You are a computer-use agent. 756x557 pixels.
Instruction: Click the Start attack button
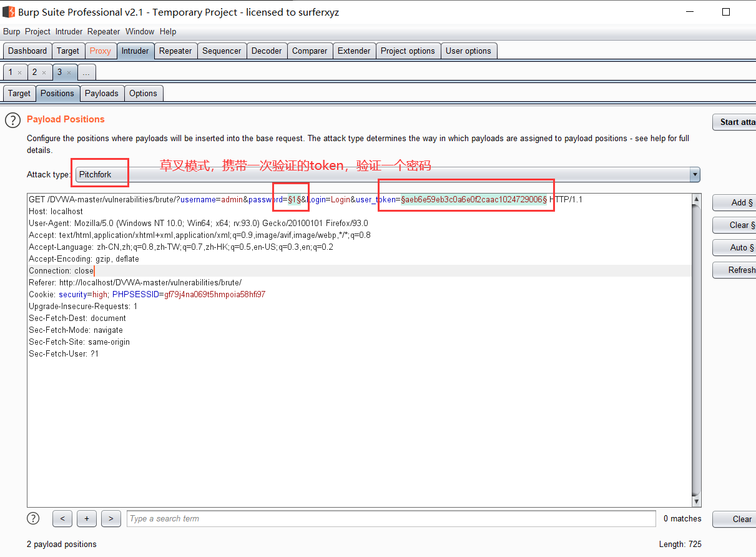tap(734, 122)
